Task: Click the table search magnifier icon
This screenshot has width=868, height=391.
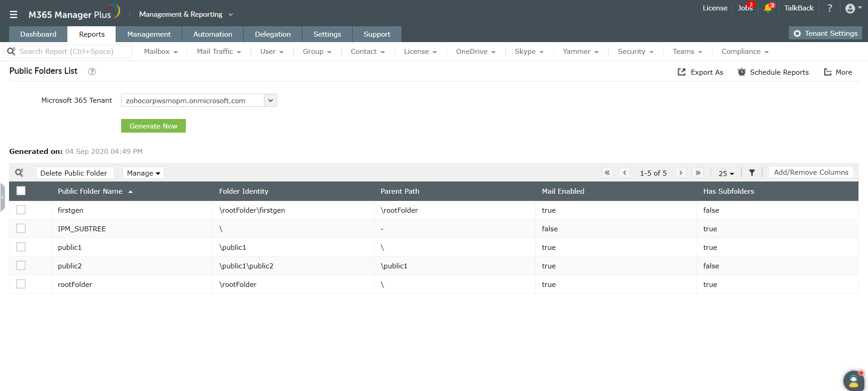Action: pos(19,173)
